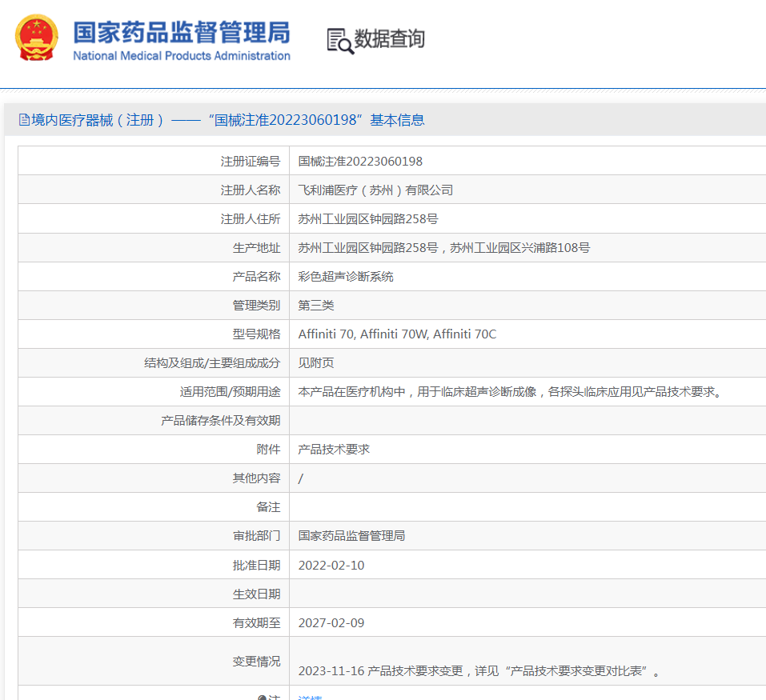Click the 注册人住所 label
Image resolution: width=766 pixels, height=700 pixels.
pos(250,219)
